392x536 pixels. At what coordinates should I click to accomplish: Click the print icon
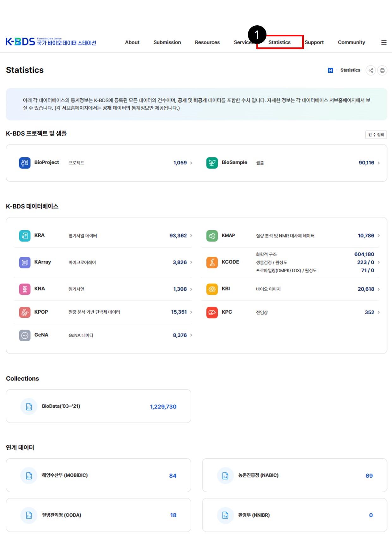(x=382, y=70)
